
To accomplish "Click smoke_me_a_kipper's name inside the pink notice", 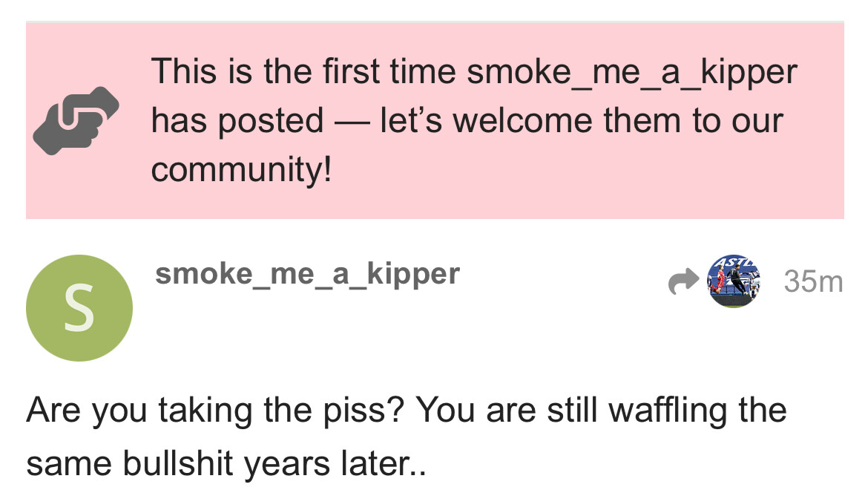I will click(x=632, y=72).
